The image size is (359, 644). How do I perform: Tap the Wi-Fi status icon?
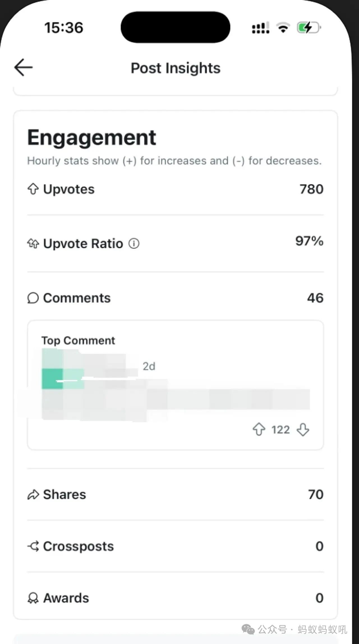coord(283,28)
